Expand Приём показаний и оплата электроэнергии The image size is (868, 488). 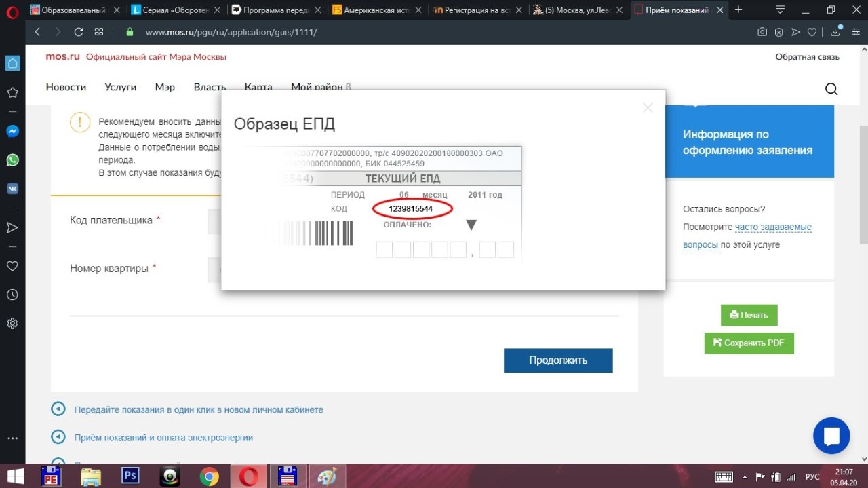point(163,438)
